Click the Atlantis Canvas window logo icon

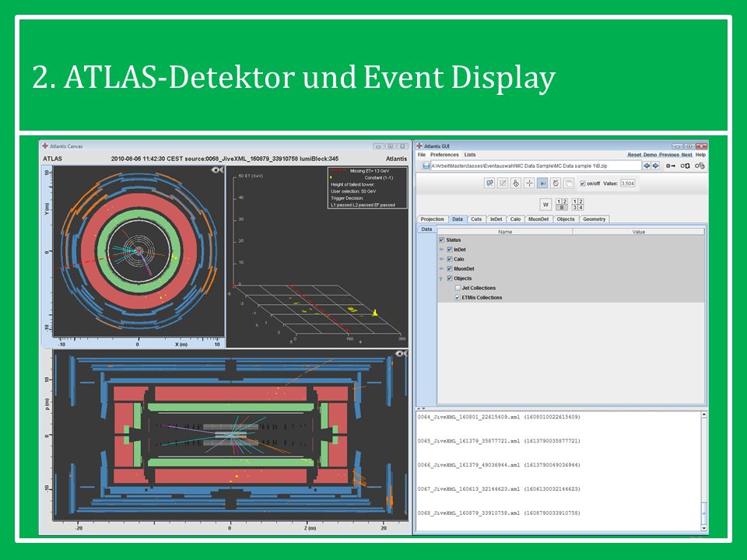(45, 146)
